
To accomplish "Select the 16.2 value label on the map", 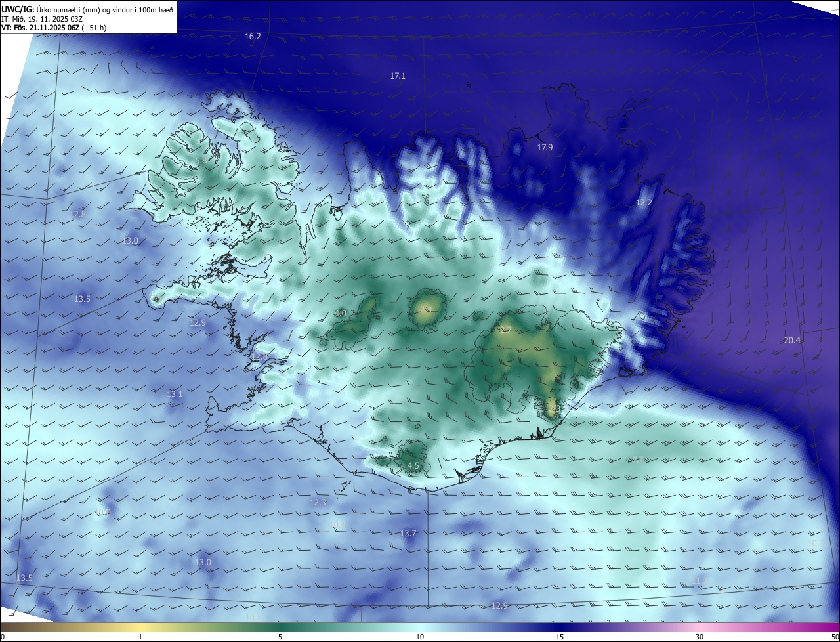I will [x=253, y=37].
